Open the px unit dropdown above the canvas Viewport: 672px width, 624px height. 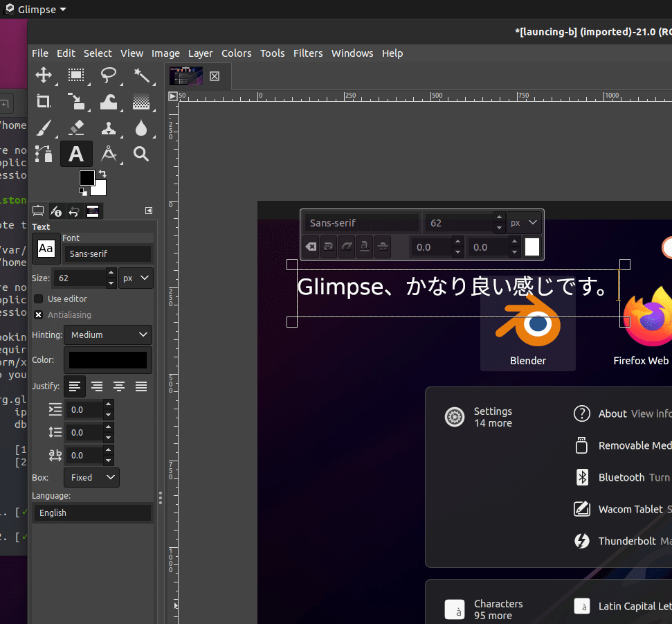click(x=524, y=222)
